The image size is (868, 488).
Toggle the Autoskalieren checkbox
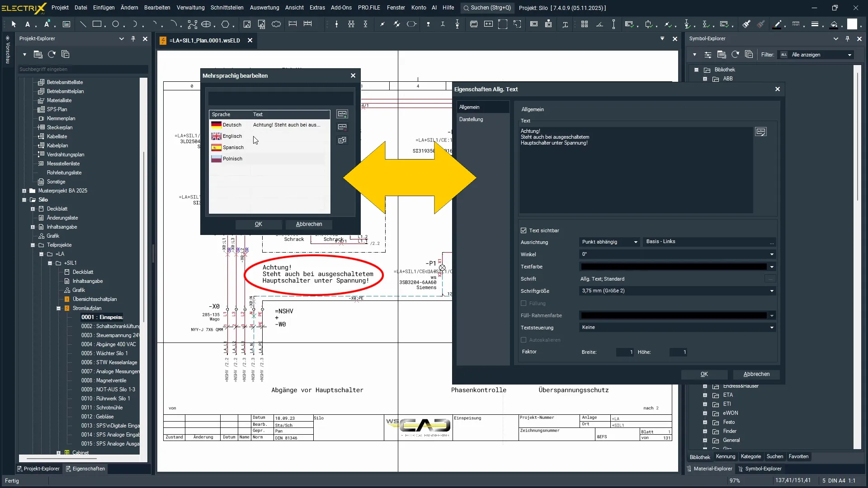(x=524, y=340)
